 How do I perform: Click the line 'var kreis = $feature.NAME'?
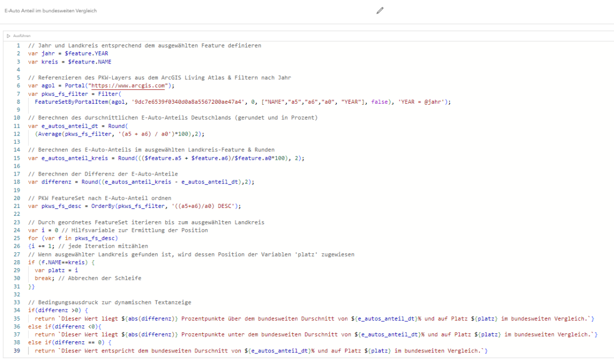[x=70, y=62]
